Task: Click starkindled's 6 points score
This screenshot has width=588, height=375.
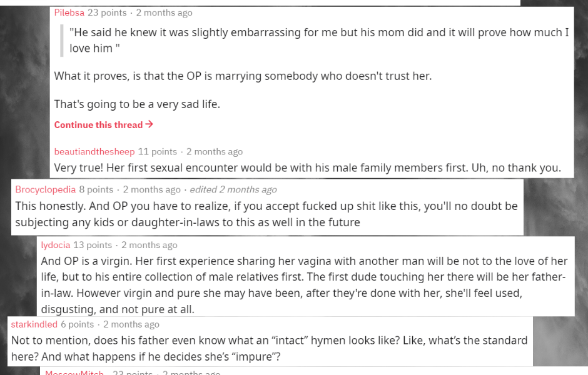Action: click(x=77, y=324)
